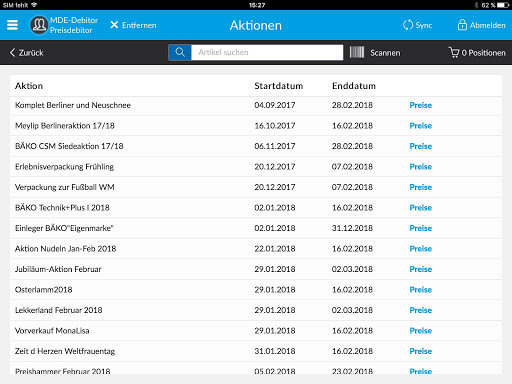Click start date 31.01.2018
The width and height of the screenshot is (512, 384).
[275, 351]
